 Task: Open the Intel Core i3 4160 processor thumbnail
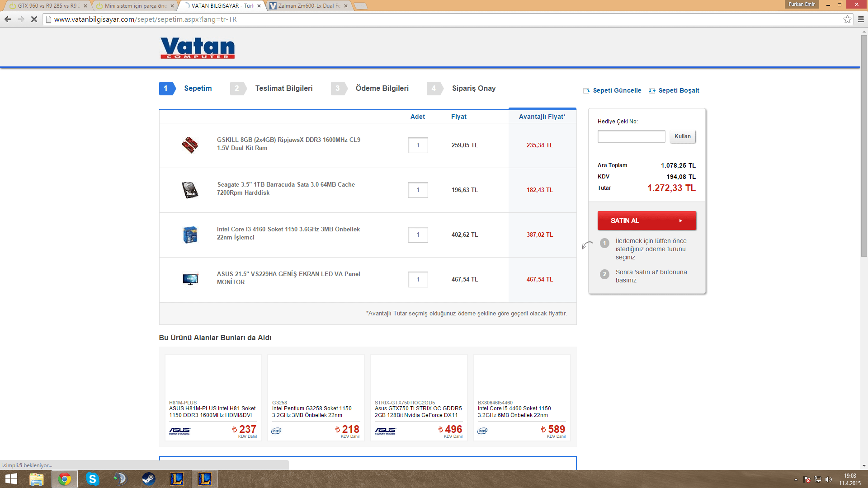[190, 235]
